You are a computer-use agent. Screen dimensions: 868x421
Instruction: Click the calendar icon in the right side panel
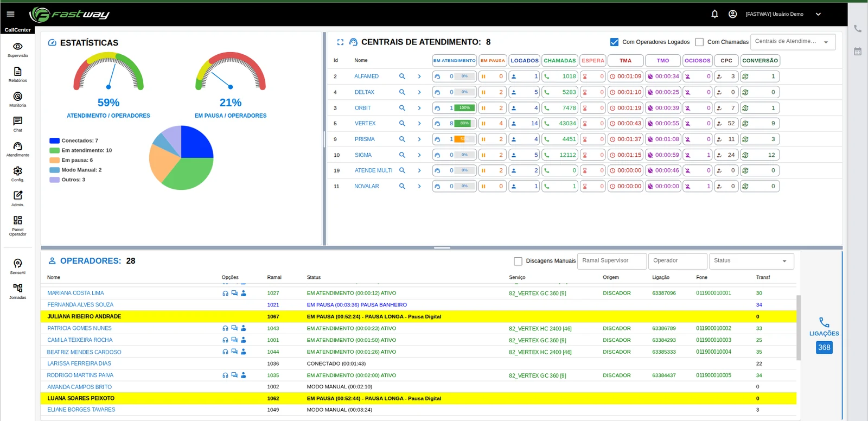pos(858,52)
